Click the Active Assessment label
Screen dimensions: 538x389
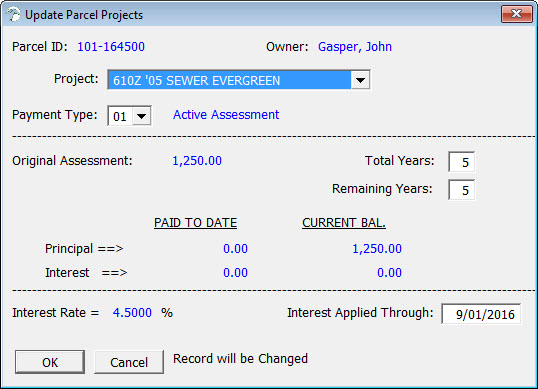(226, 115)
